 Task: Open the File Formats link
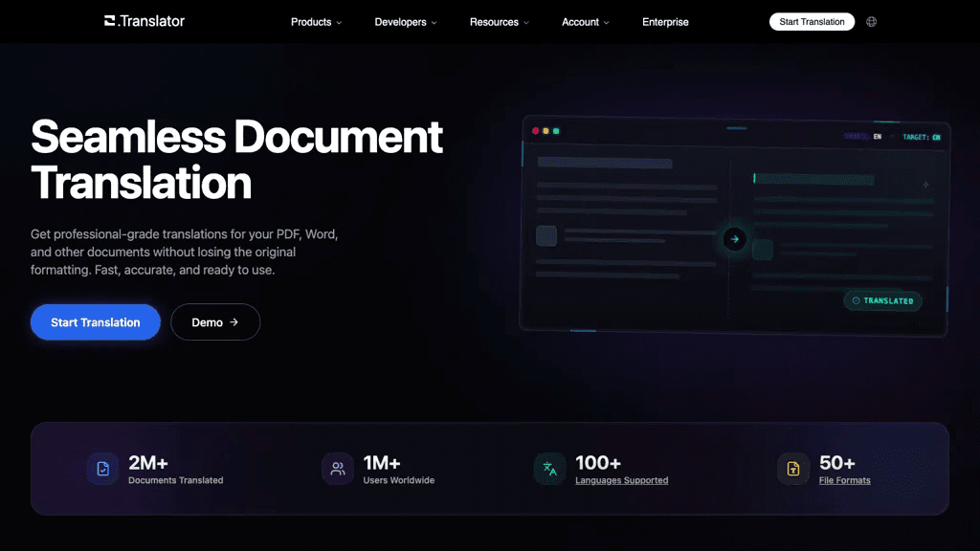[844, 480]
